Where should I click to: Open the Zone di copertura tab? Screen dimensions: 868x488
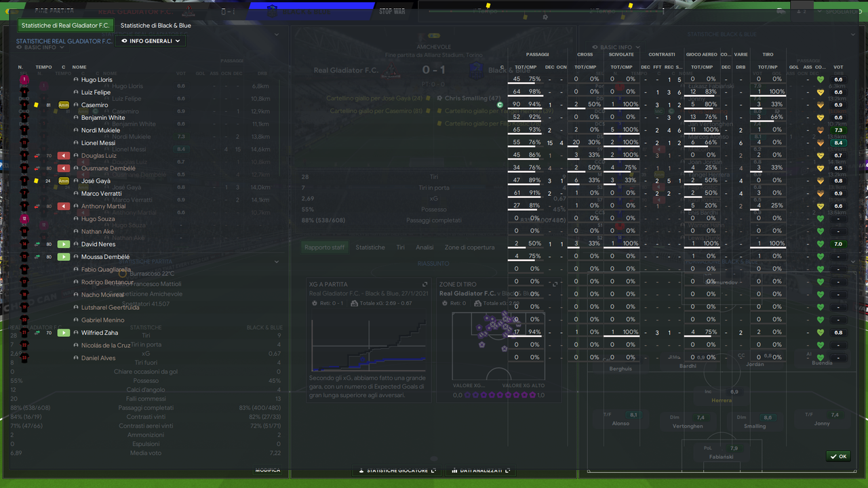point(469,247)
